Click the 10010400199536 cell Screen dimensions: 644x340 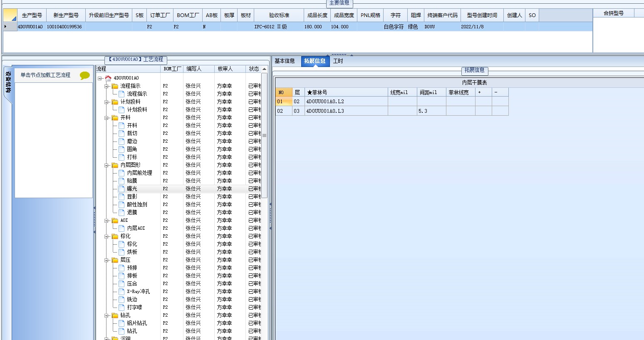(66, 27)
